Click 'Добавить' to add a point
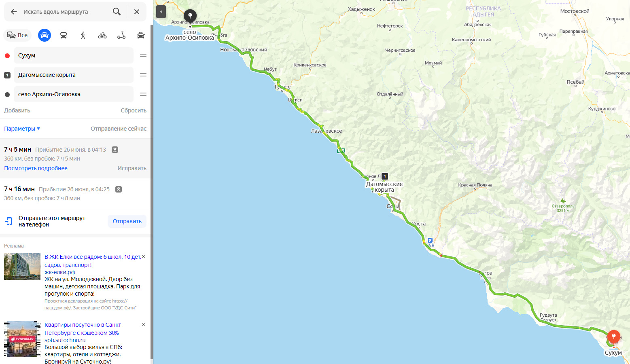 point(17,110)
